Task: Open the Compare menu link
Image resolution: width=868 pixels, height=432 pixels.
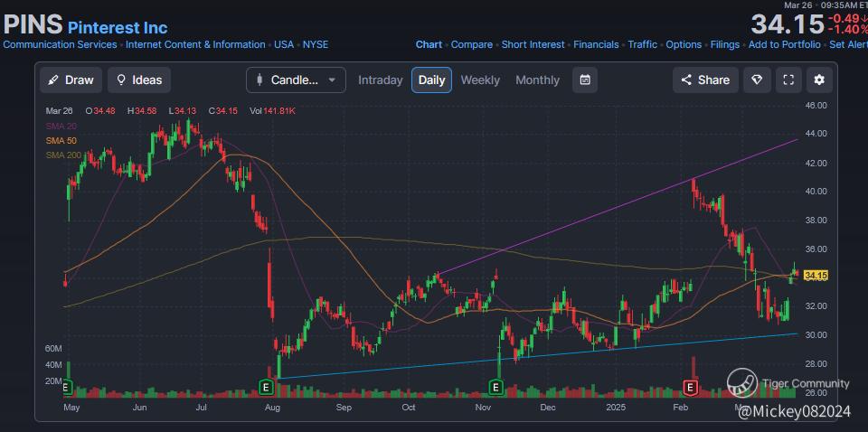Action: coord(472,45)
